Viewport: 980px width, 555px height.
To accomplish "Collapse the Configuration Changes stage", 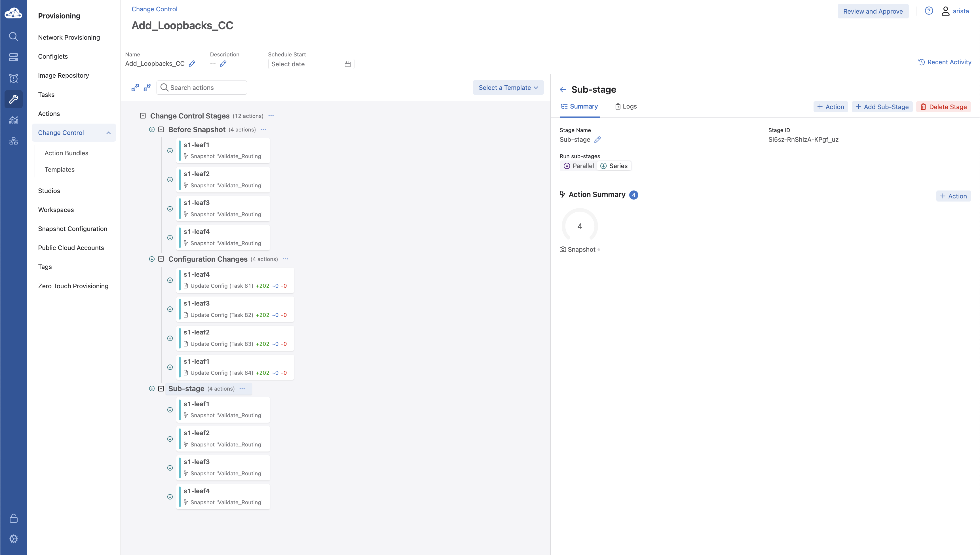I will pyautogui.click(x=161, y=259).
